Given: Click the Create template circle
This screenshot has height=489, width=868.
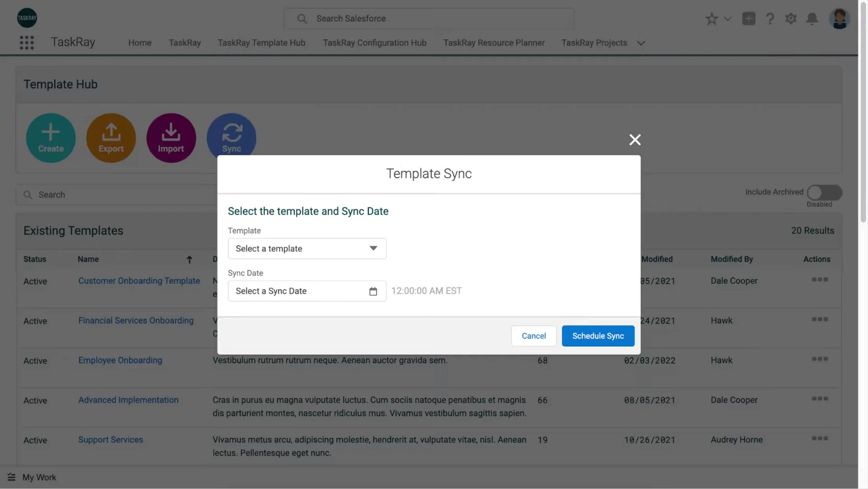Looking at the screenshot, I should click(x=51, y=138).
